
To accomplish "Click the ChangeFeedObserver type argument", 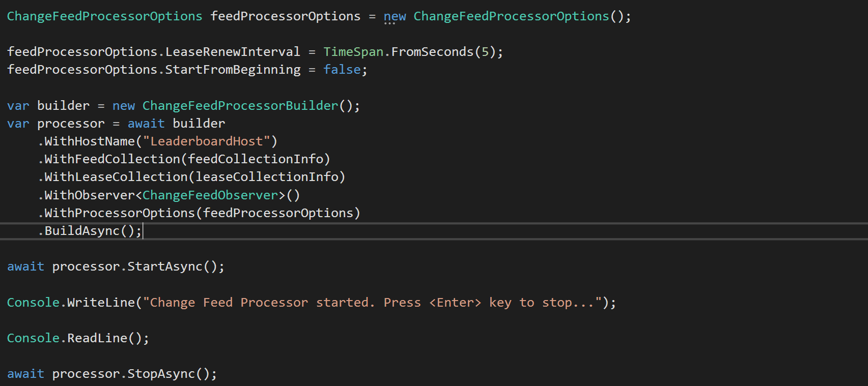I will [x=210, y=195].
